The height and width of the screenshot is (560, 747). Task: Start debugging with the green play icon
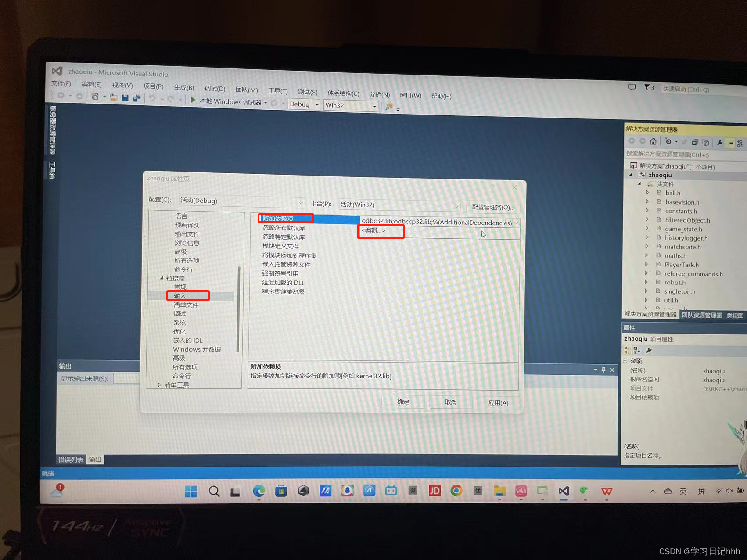pyautogui.click(x=193, y=100)
